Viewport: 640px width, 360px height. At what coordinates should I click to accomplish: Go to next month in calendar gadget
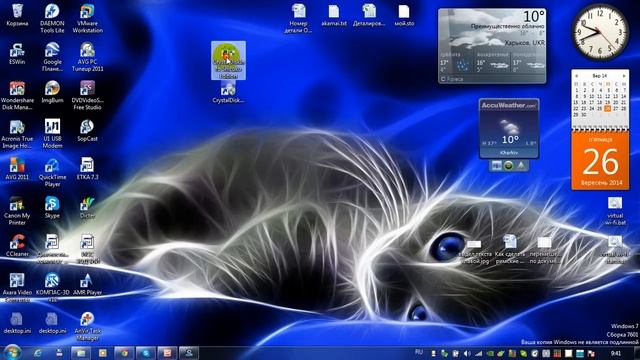click(624, 76)
